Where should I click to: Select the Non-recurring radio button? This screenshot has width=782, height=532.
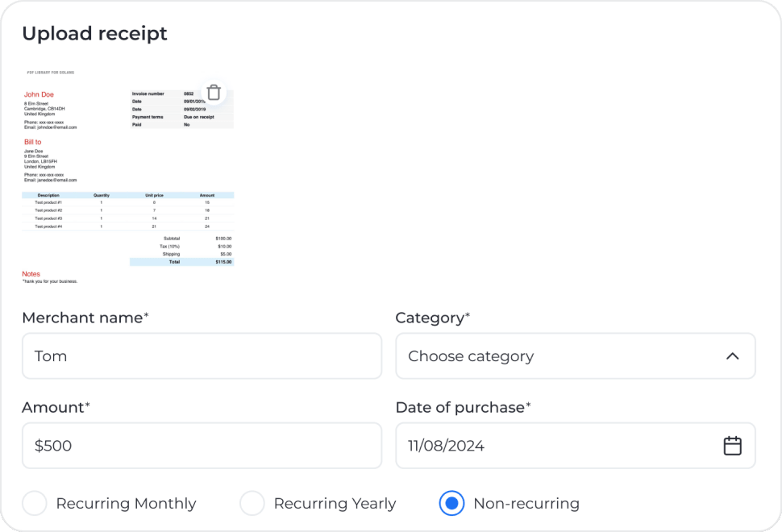click(x=451, y=503)
